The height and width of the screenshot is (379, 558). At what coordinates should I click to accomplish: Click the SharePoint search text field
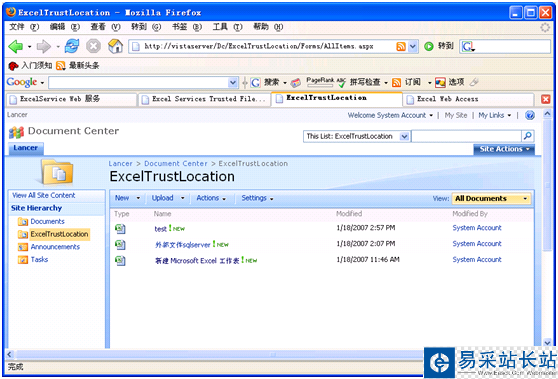(467, 136)
